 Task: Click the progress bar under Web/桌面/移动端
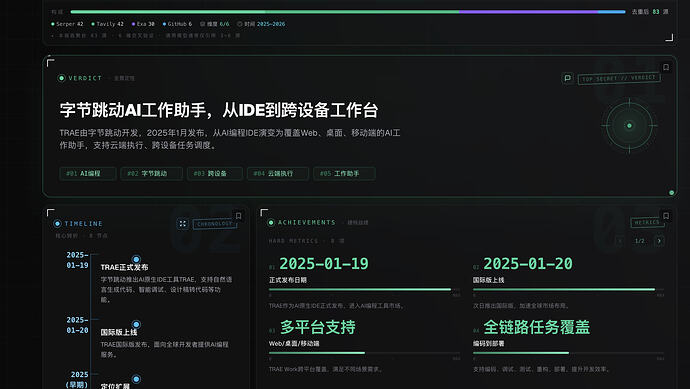pos(364,353)
